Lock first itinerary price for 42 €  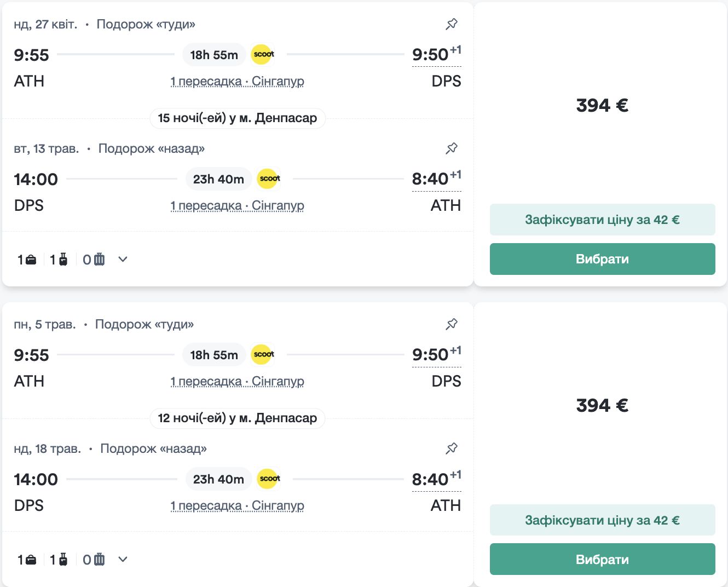[602, 220]
